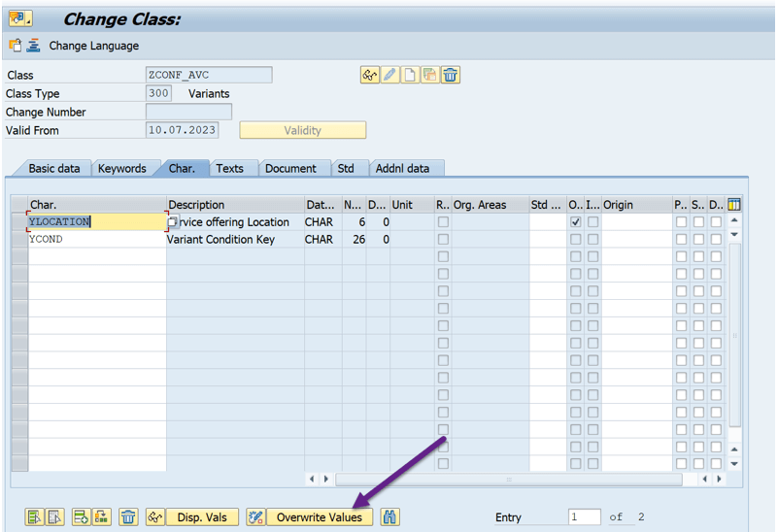
Task: Click the Display class glasses icon beside Class
Action: [x=370, y=75]
